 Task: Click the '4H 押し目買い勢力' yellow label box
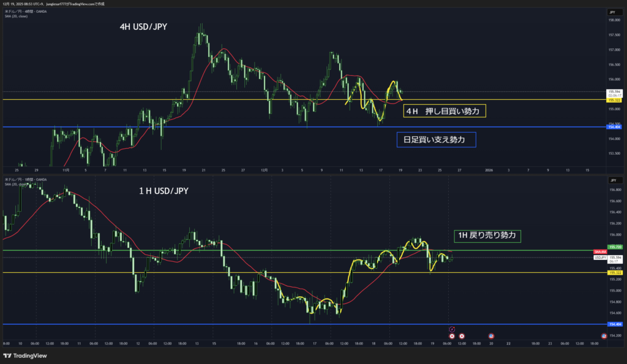(x=445, y=111)
